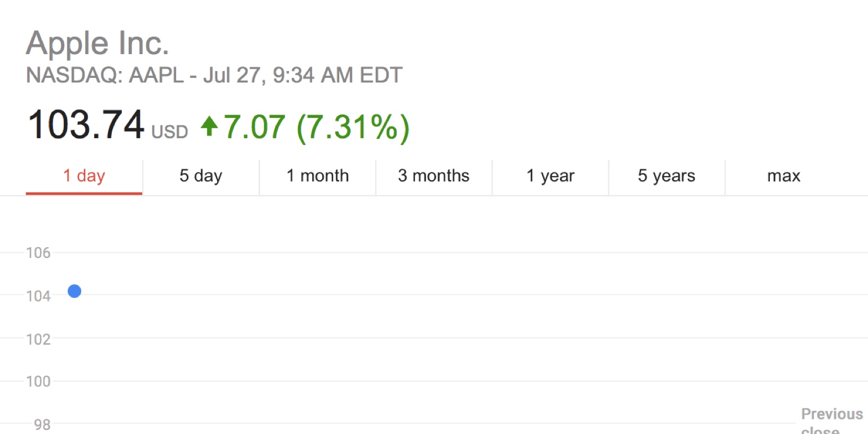
Task: Click the 100 y-axis label
Action: coord(38,382)
